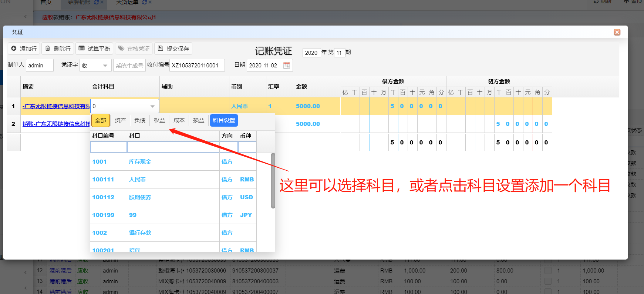Open the calendar icon next to 日期
This screenshot has height=294, width=644.
click(287, 66)
